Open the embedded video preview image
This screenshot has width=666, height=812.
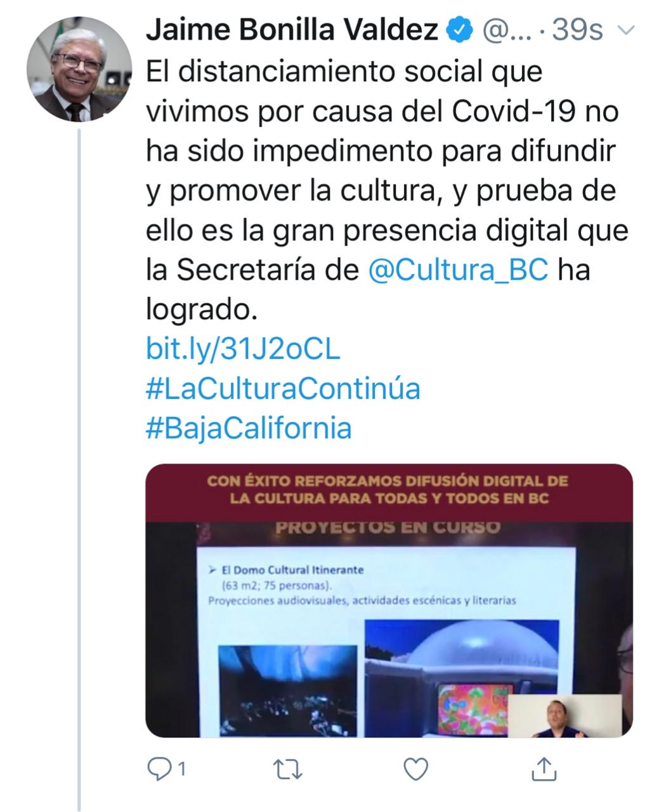click(x=389, y=600)
